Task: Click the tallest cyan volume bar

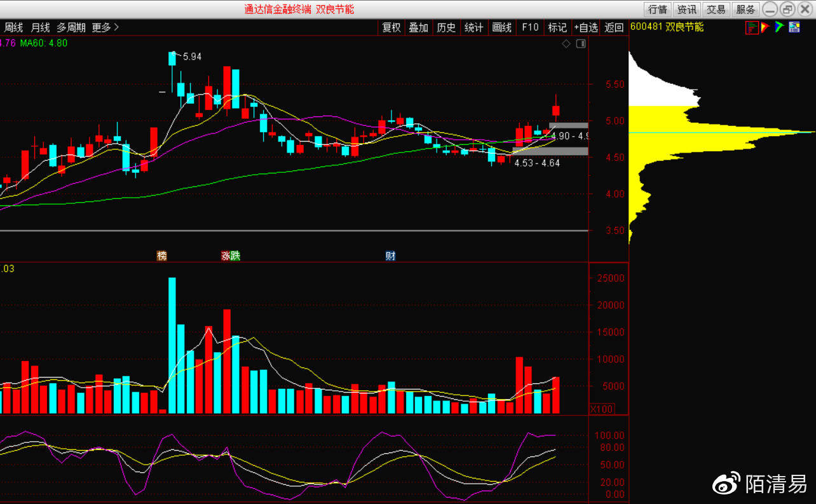Action: tap(172, 345)
